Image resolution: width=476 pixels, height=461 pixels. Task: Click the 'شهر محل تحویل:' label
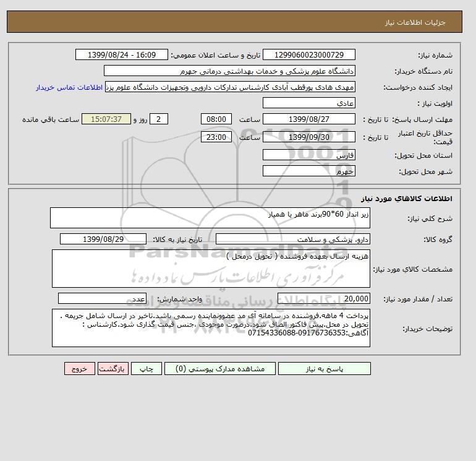[425, 171]
